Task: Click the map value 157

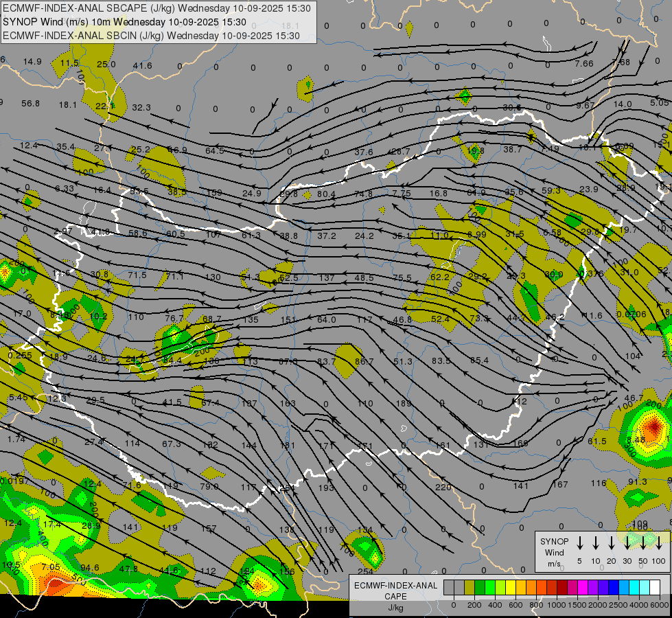Action: (x=209, y=529)
